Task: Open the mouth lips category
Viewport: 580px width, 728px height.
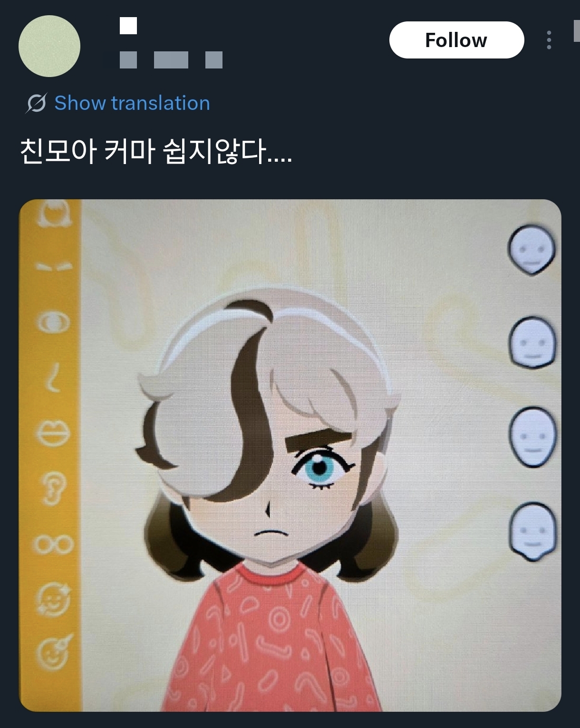Action: pyautogui.click(x=53, y=433)
